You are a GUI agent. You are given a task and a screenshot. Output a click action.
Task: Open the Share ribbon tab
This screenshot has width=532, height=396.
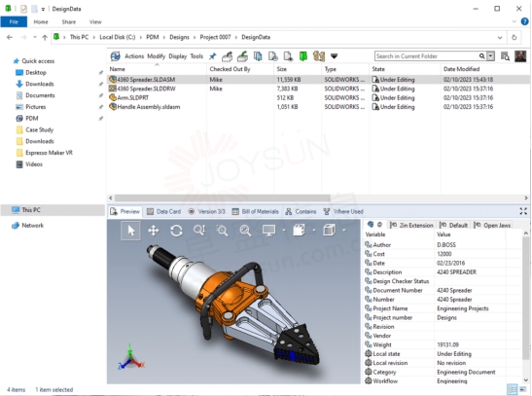(68, 21)
